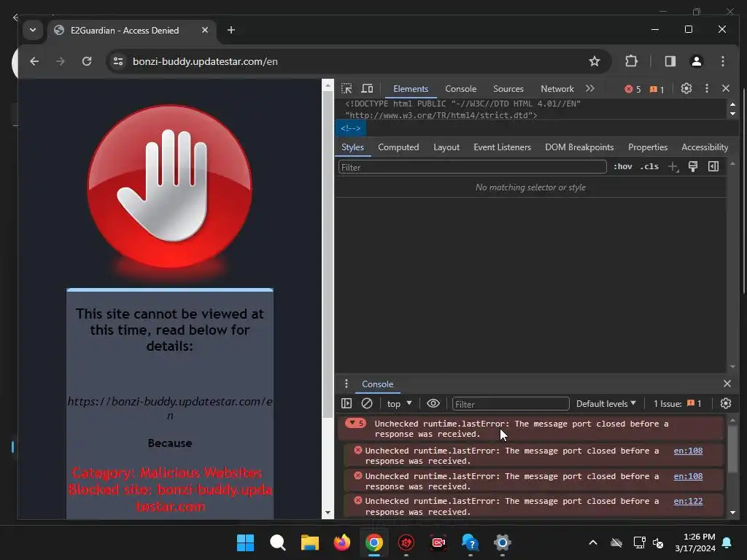Click the site information icon in address bar

(117, 61)
